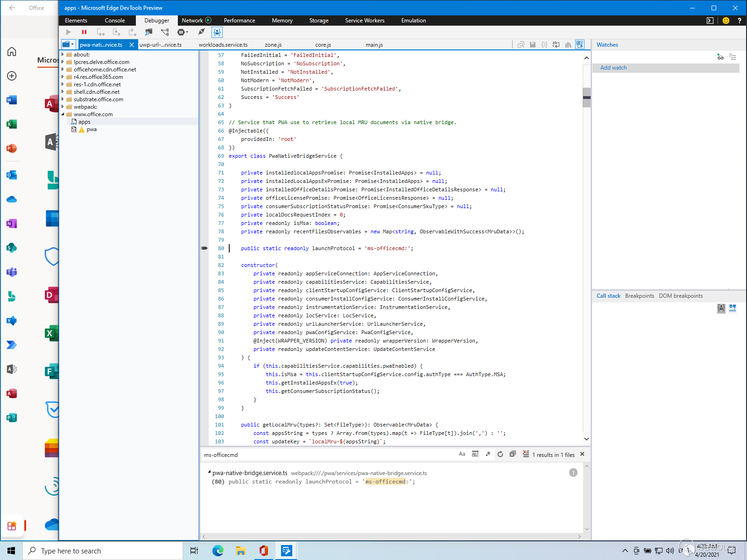Click the clear search results icon
This screenshot has width=747, height=560.
click(x=526, y=454)
